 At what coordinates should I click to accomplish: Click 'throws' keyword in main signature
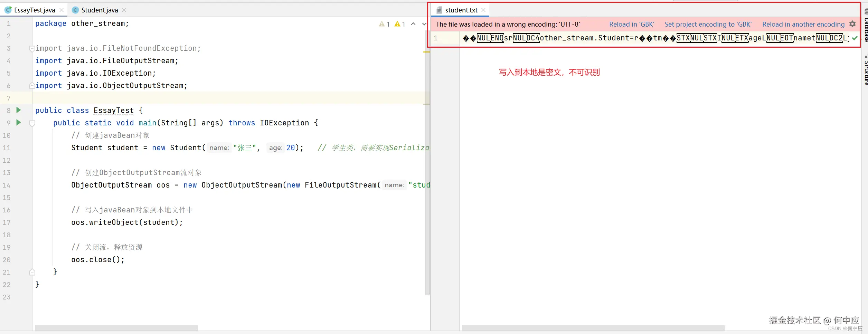[x=242, y=123]
